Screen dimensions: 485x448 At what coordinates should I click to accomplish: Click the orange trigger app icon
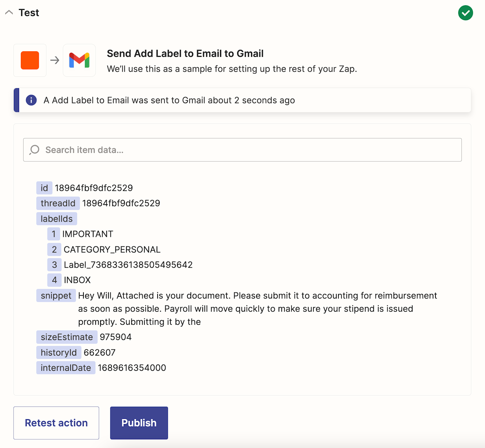pos(30,60)
